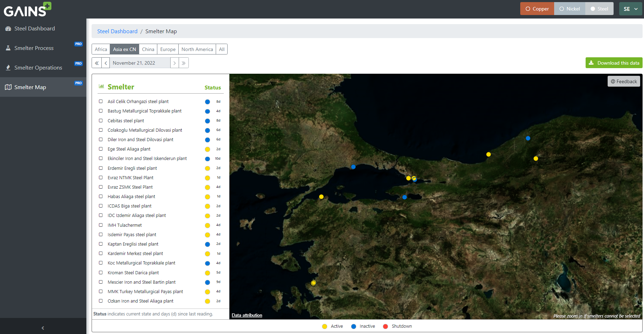Check Colakoglu Metallurgical Dilovasi plant
Image resolution: width=644 pixels, height=334 pixels.
coord(101,130)
